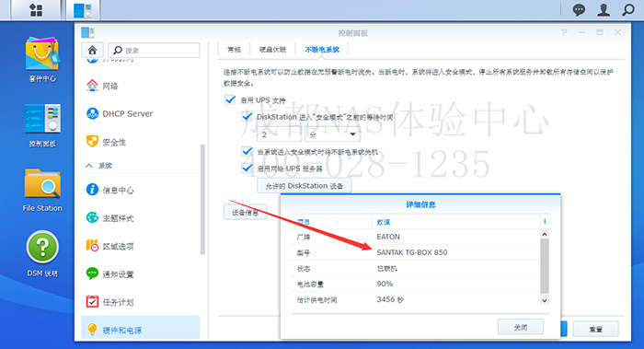Close the 详细信息 dialog with 关闭
The height and width of the screenshot is (349, 644).
521,327
